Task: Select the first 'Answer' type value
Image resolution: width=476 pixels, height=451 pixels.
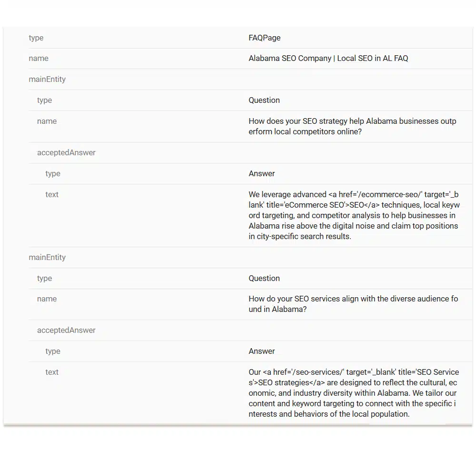Action: 262,174
